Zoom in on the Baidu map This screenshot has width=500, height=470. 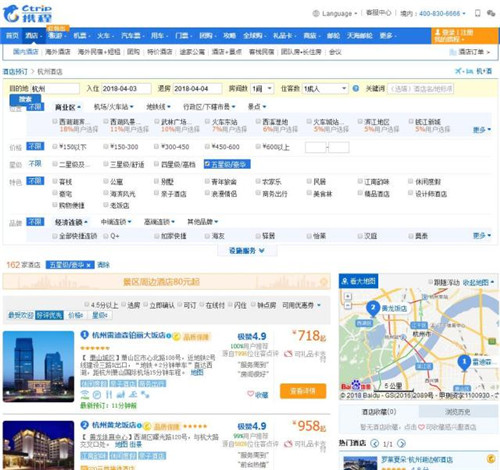click(x=348, y=296)
